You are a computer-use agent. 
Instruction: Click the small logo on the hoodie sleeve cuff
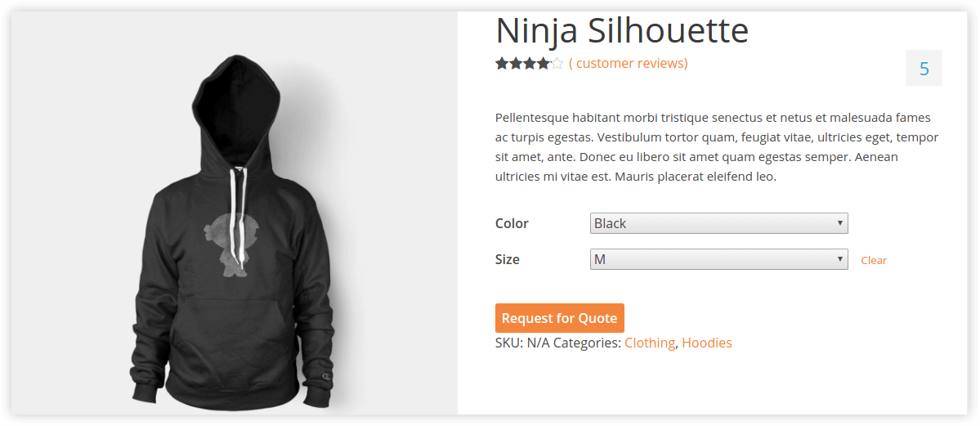[327, 376]
